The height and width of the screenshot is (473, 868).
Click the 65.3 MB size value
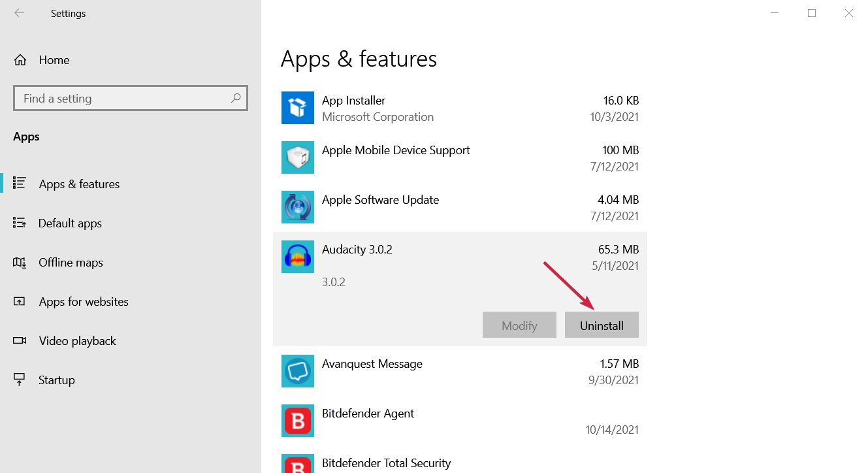point(619,250)
